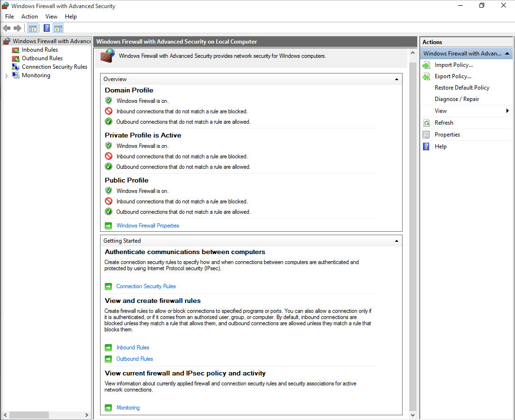Click Refresh in the Actions pane

pos(444,123)
